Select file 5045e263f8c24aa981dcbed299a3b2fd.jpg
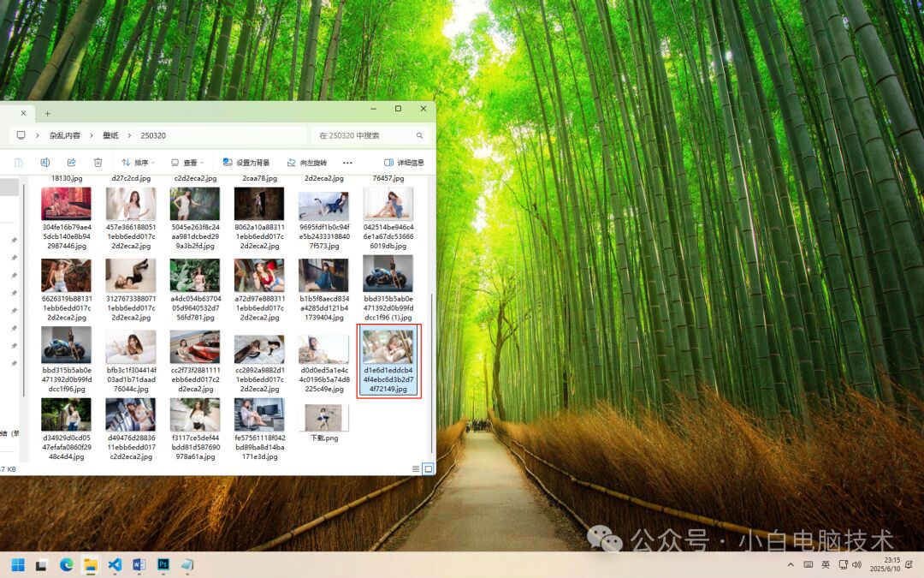Image resolution: width=924 pixels, height=578 pixels. click(x=195, y=218)
